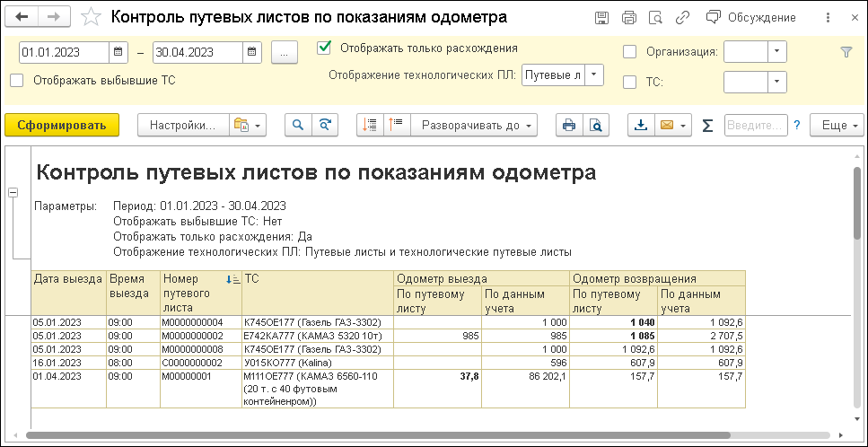The height and width of the screenshot is (447, 868).
Task: Click the magnifier search icon
Action: (298, 125)
